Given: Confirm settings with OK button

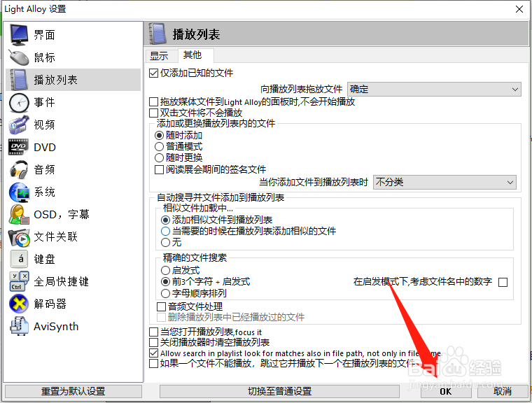Looking at the screenshot, I should coord(446,391).
